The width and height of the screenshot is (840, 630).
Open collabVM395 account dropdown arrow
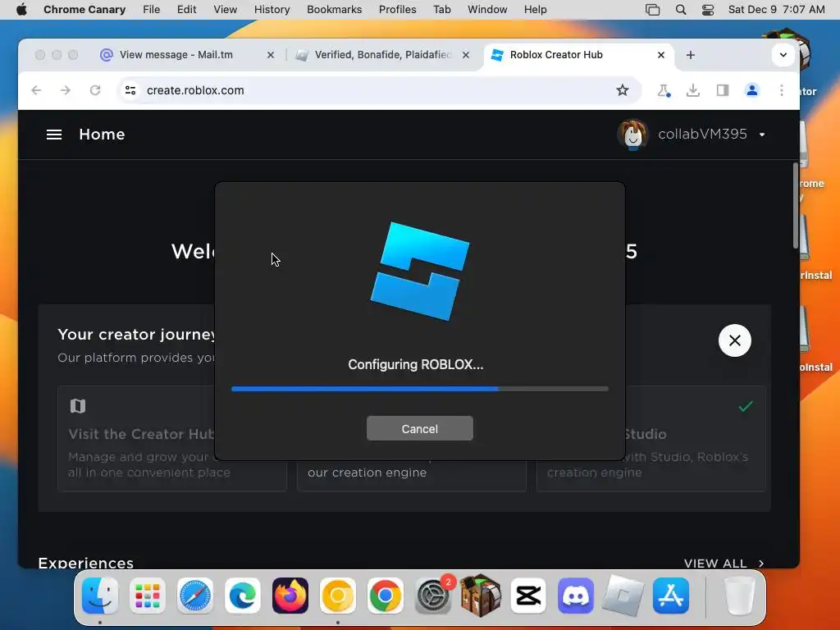(x=762, y=135)
